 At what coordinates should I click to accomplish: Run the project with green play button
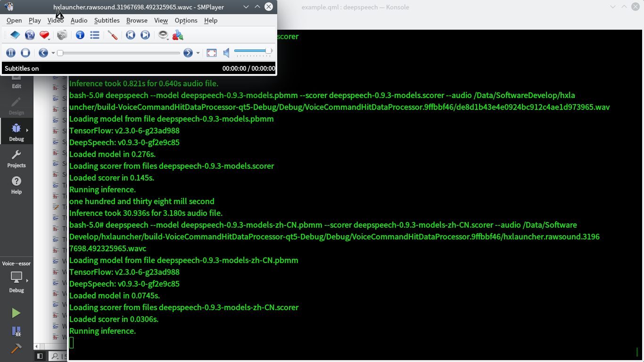(16, 313)
